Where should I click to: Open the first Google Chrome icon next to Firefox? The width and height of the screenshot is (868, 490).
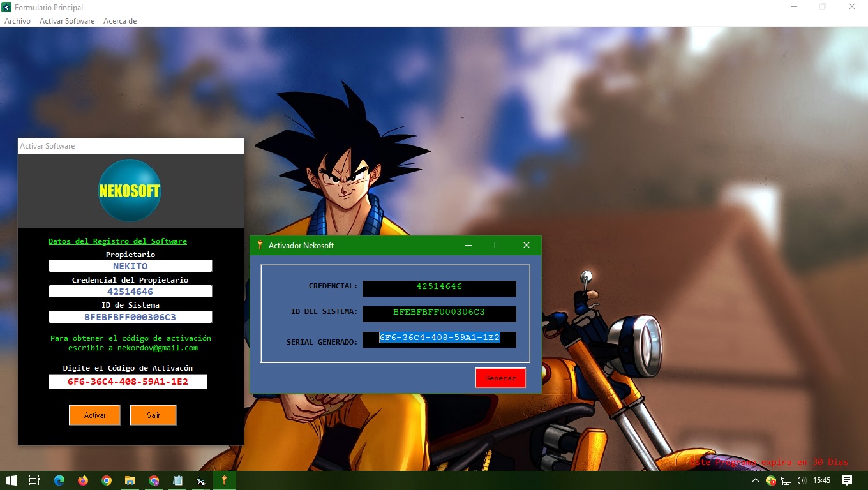click(x=107, y=480)
